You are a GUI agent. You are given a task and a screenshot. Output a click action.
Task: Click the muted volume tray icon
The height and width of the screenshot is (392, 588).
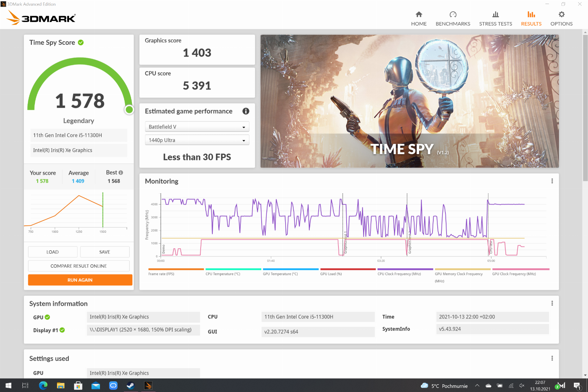pyautogui.click(x=522, y=385)
